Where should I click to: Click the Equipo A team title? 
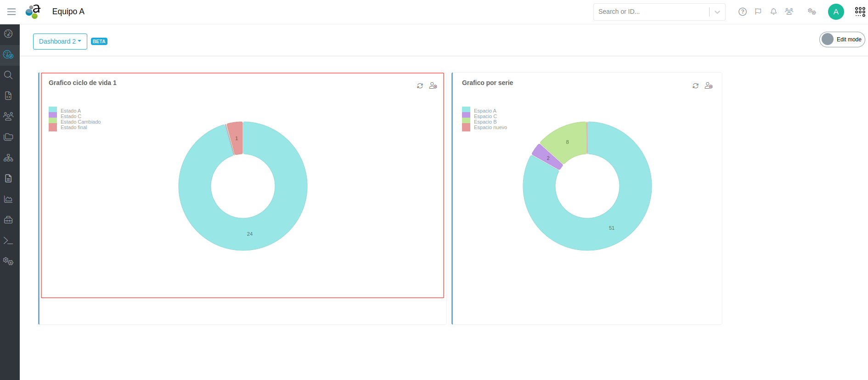[68, 12]
